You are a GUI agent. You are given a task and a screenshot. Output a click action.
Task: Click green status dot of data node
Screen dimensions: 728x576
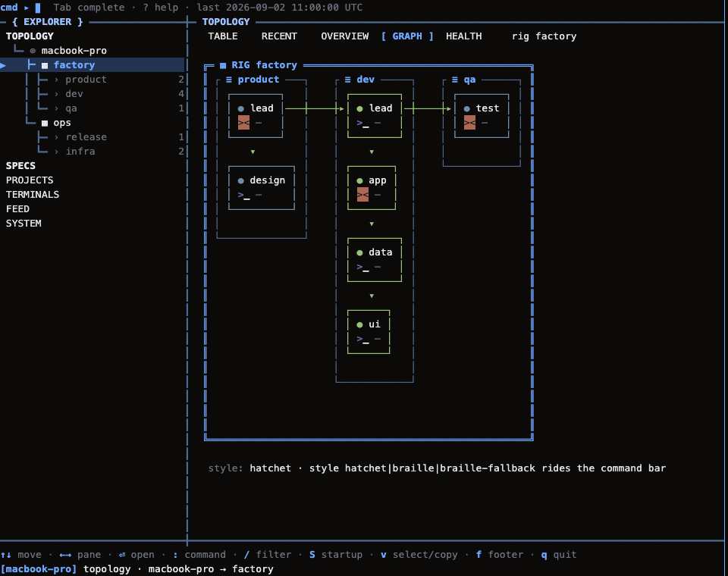359,252
